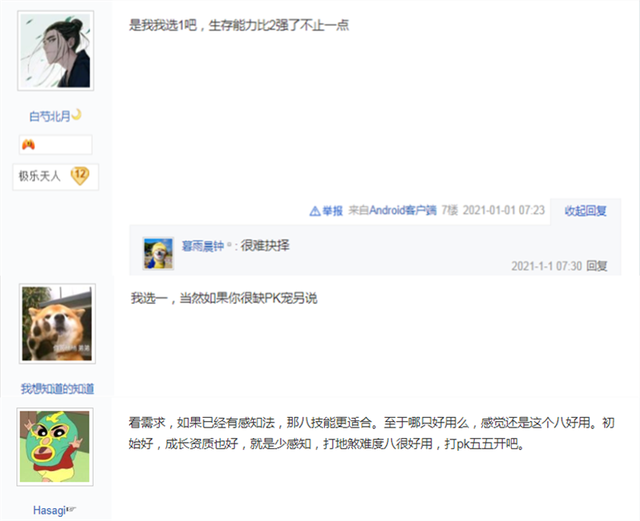This screenshot has height=521, width=640.
Task: Click 暮雨晨钟's small reply avatar
Action: (158, 254)
